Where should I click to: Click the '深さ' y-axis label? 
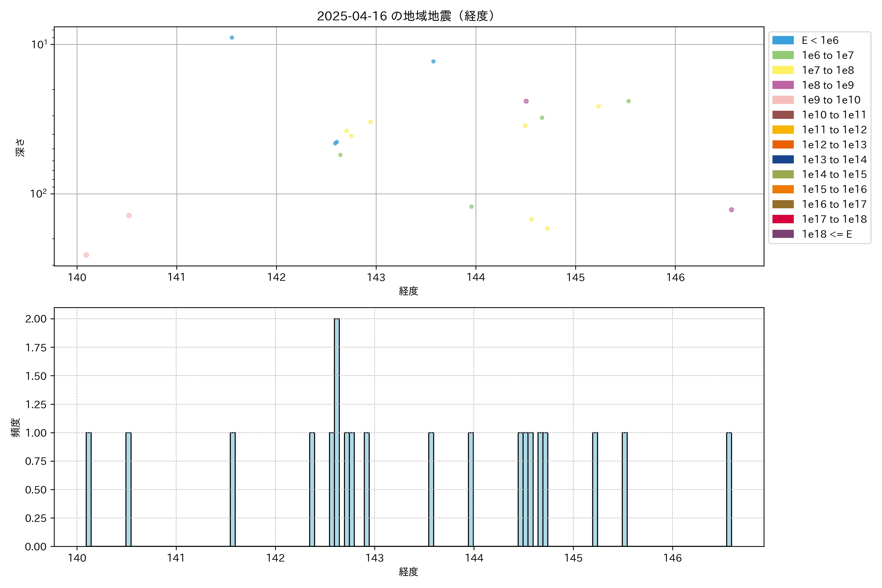tap(20, 147)
